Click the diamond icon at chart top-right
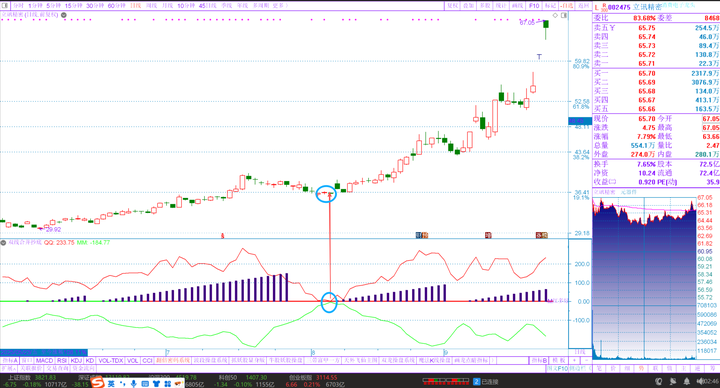Image resolution: width=720 pixels, height=388 pixels. point(555,15)
